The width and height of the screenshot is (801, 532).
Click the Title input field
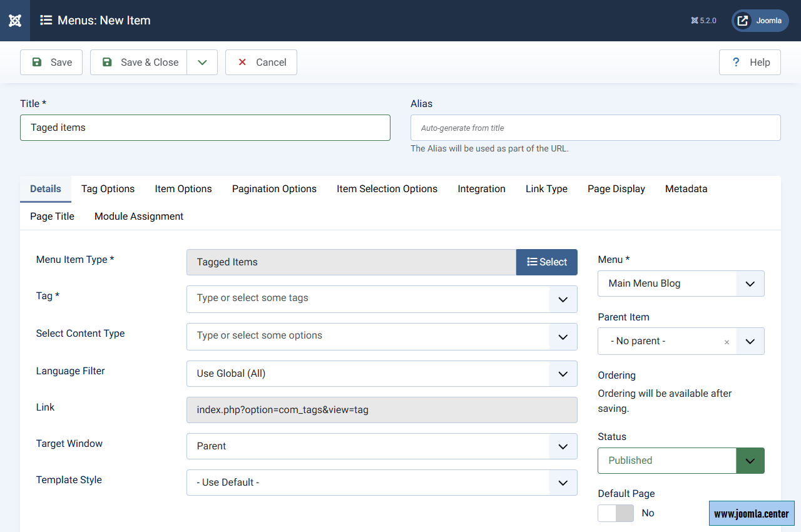[205, 128]
